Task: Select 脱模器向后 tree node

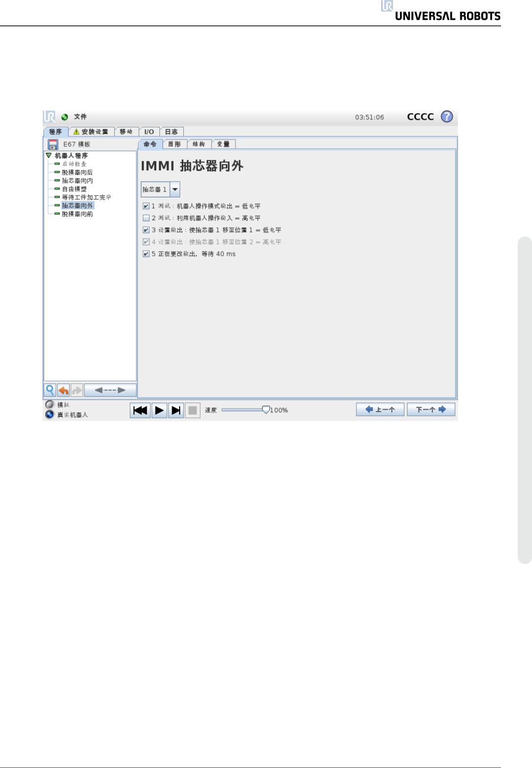Action: [x=77, y=173]
